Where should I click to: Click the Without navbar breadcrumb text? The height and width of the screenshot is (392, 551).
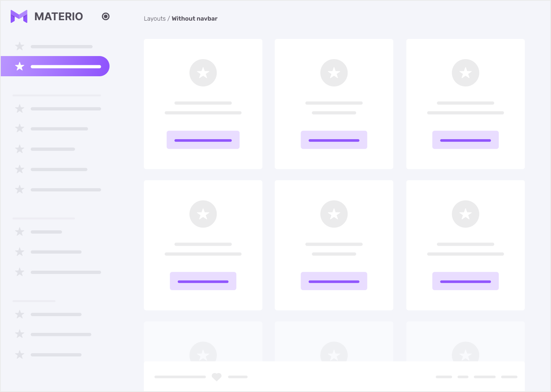[x=195, y=19]
